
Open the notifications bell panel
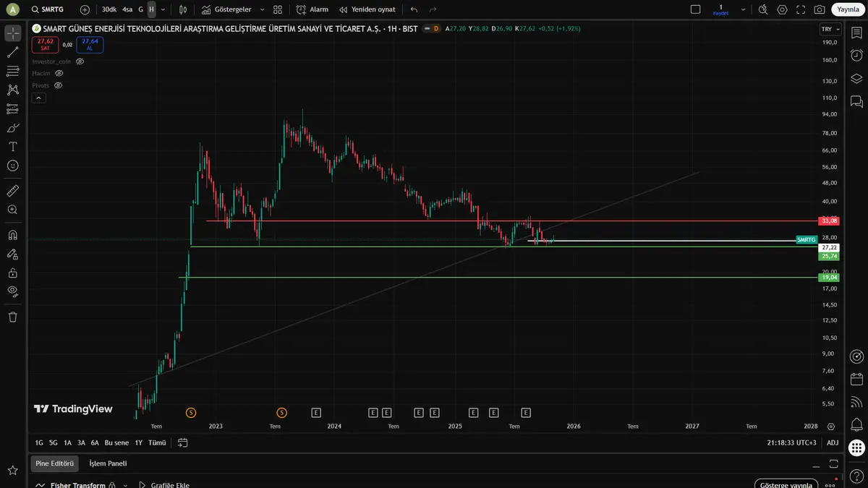[x=856, y=424]
